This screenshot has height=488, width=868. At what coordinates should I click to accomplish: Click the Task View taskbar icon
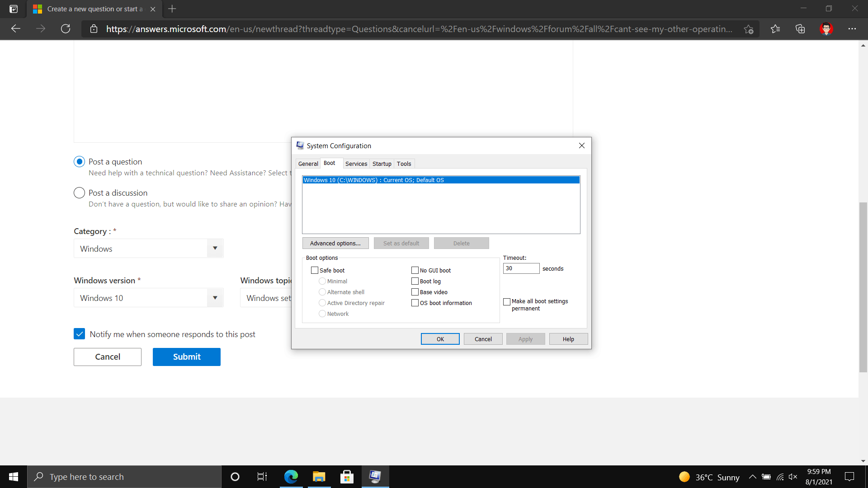(262, 477)
